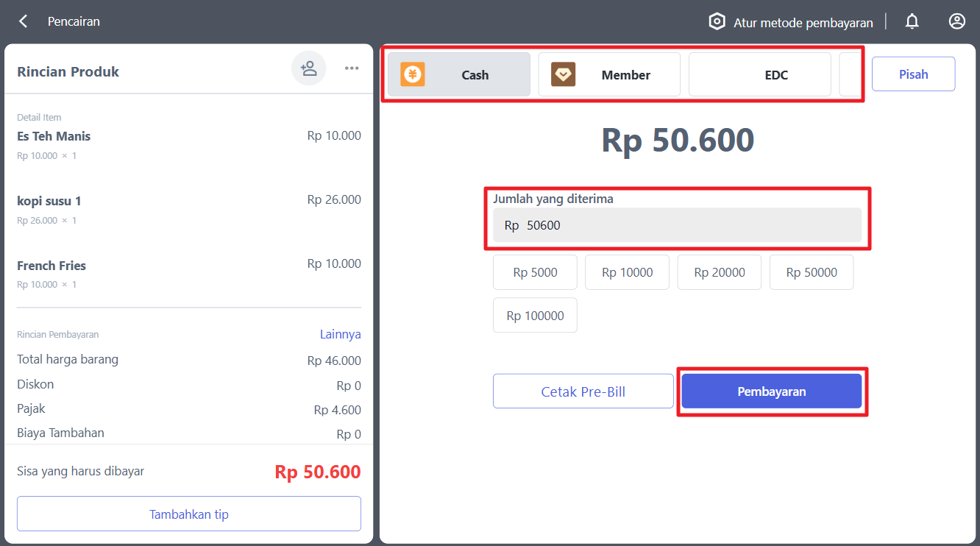Click the blue Pembayaran button
The height and width of the screenshot is (546, 980).
(771, 391)
